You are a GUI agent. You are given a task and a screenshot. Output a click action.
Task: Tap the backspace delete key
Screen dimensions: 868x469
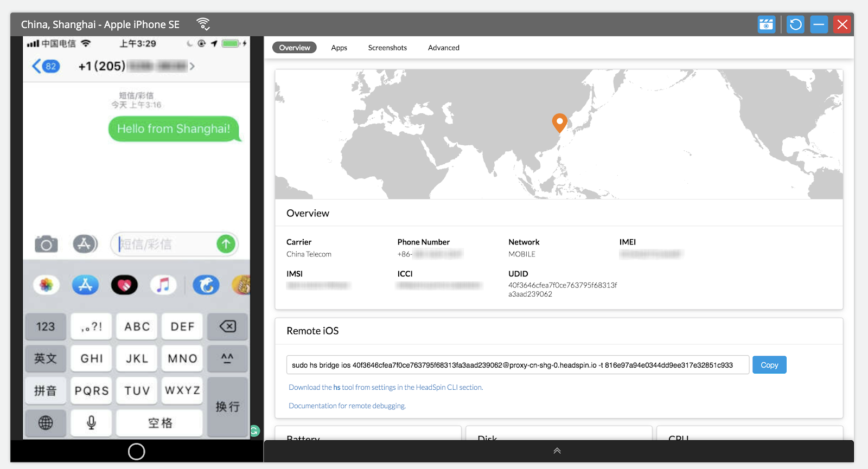coord(227,326)
